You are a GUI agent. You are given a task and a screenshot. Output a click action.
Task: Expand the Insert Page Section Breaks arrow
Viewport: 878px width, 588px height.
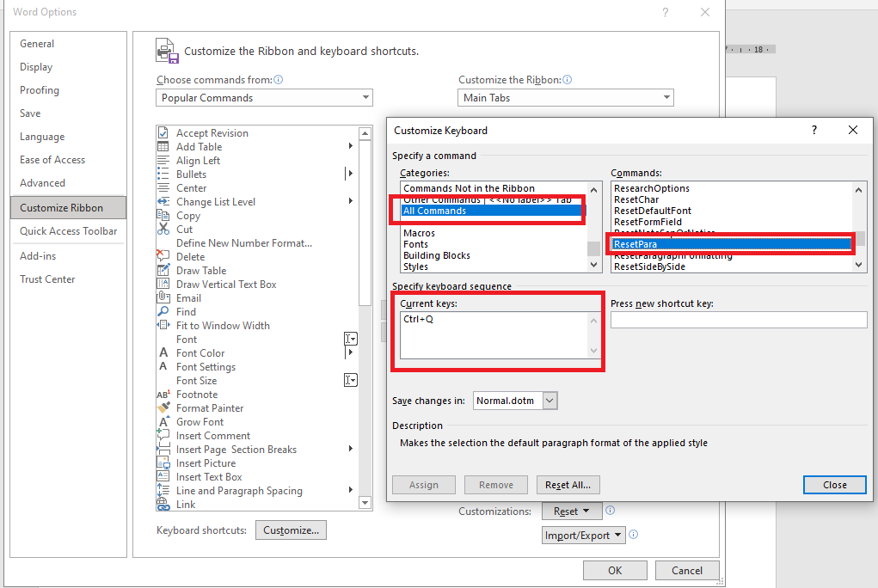[x=351, y=449]
